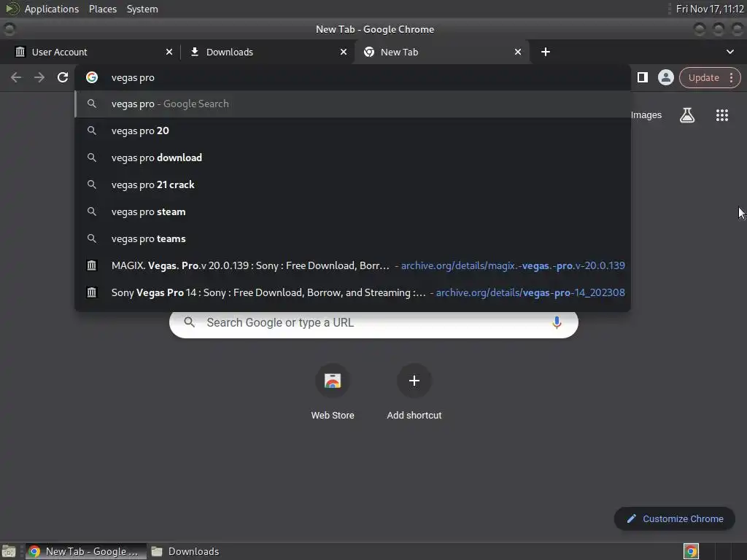The width and height of the screenshot is (747, 560).
Task: Click the Chrome icon in system tray
Action: point(691,551)
